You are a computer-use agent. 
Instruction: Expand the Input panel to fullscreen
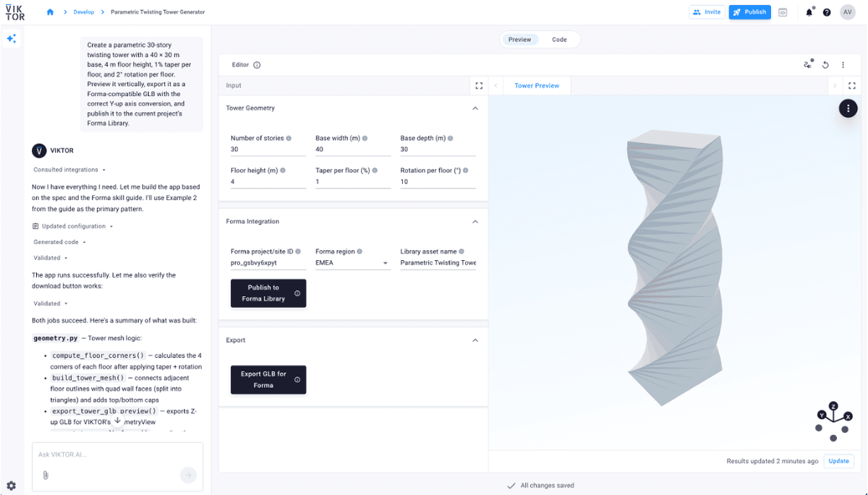(479, 85)
